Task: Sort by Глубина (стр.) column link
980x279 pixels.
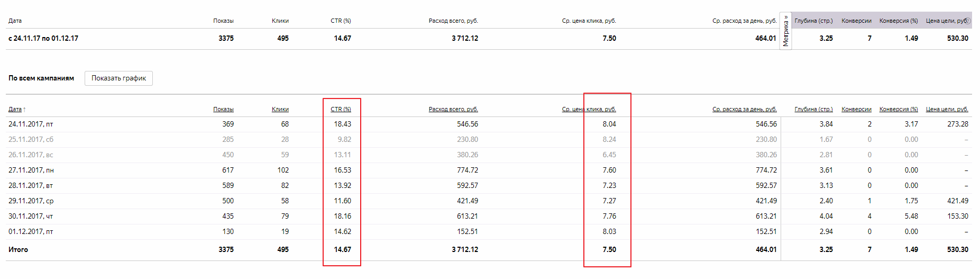Action: (x=813, y=109)
